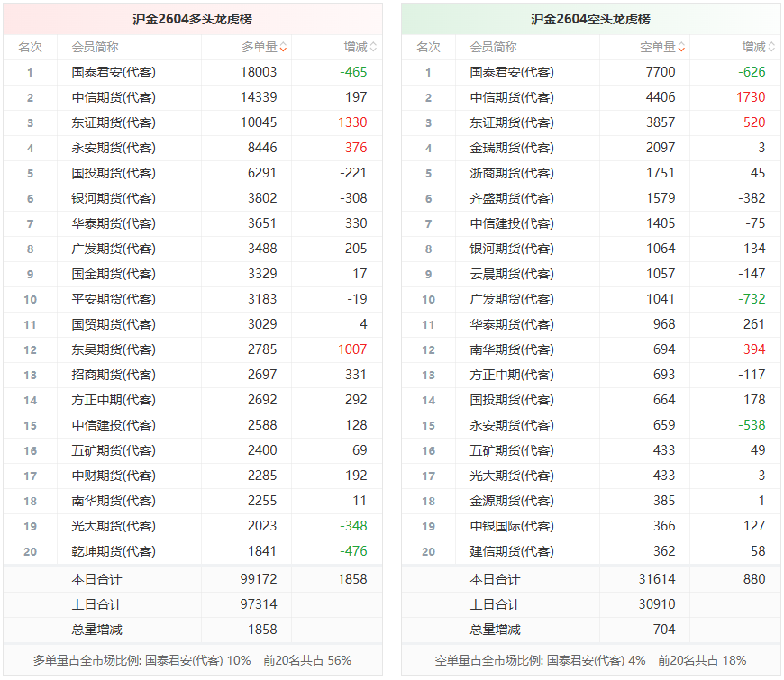Click the 多单量占全市场比例 summary footer
The height and width of the screenshot is (680, 784).
(192, 660)
